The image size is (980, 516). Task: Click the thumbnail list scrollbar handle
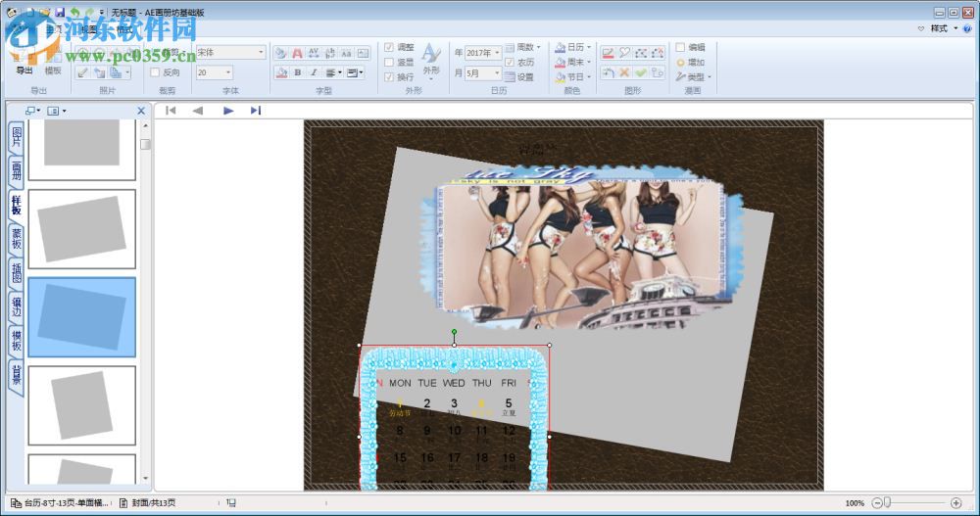pos(146,144)
